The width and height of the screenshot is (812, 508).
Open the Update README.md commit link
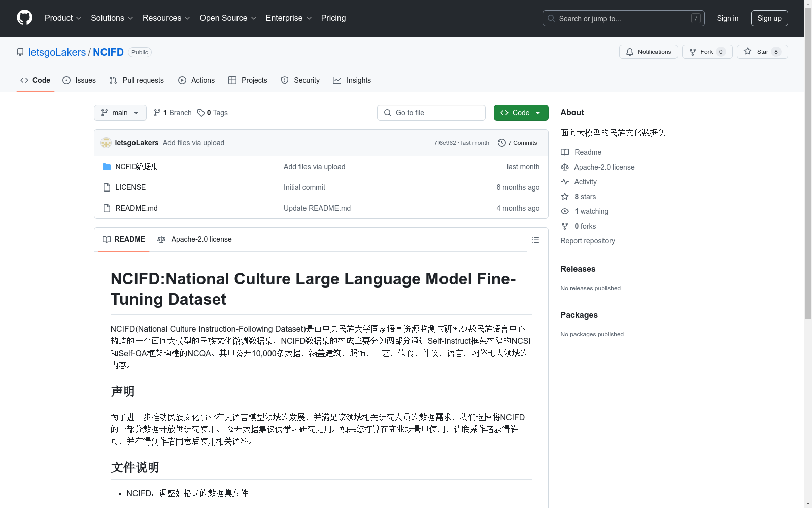pyautogui.click(x=317, y=208)
